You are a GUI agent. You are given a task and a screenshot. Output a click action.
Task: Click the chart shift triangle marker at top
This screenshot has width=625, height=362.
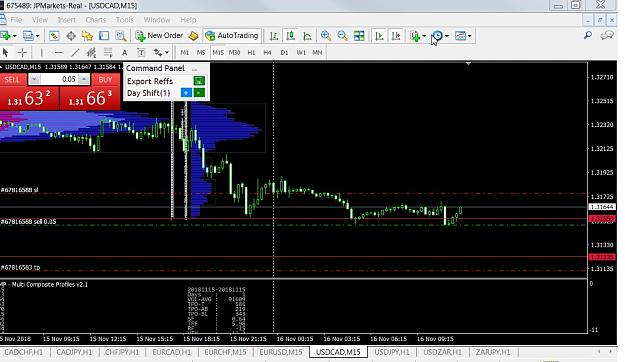point(468,63)
